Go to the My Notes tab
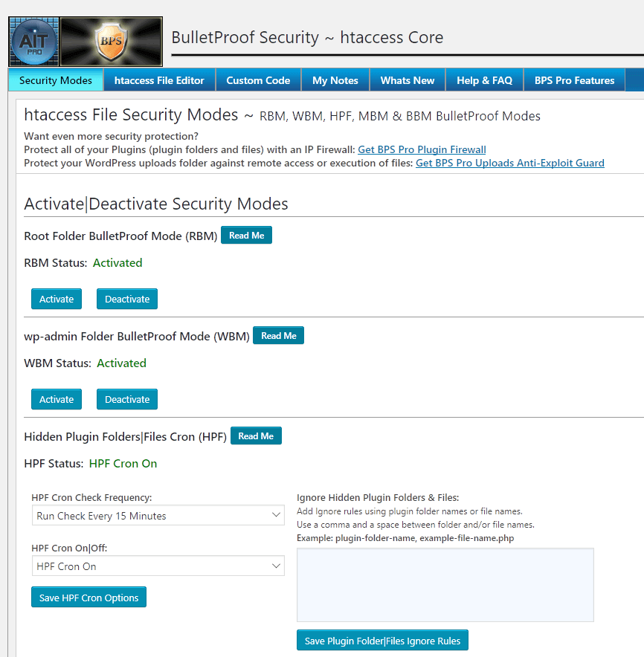The height and width of the screenshot is (657, 644). coord(335,80)
